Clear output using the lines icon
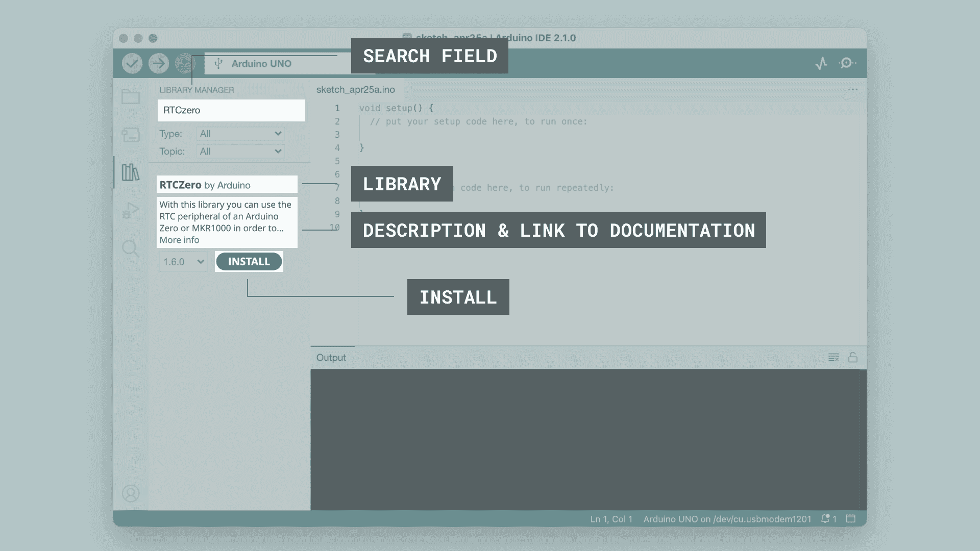The height and width of the screenshot is (551, 980). [834, 358]
